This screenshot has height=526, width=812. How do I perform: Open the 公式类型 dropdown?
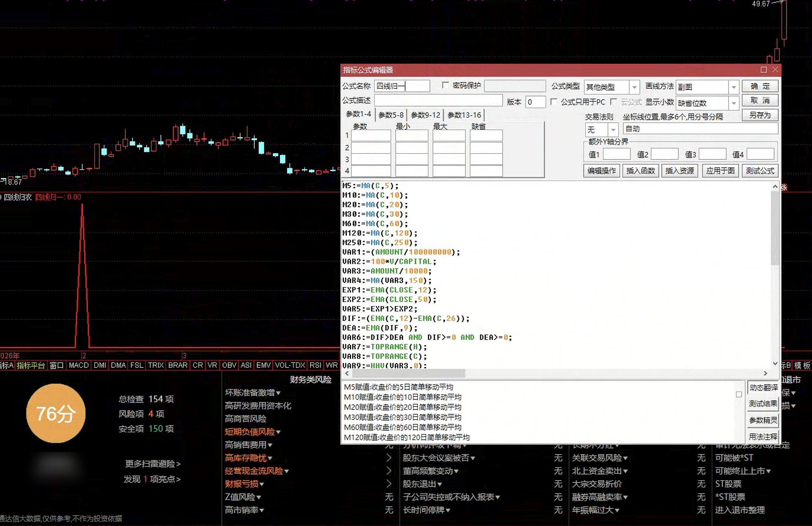(634, 87)
